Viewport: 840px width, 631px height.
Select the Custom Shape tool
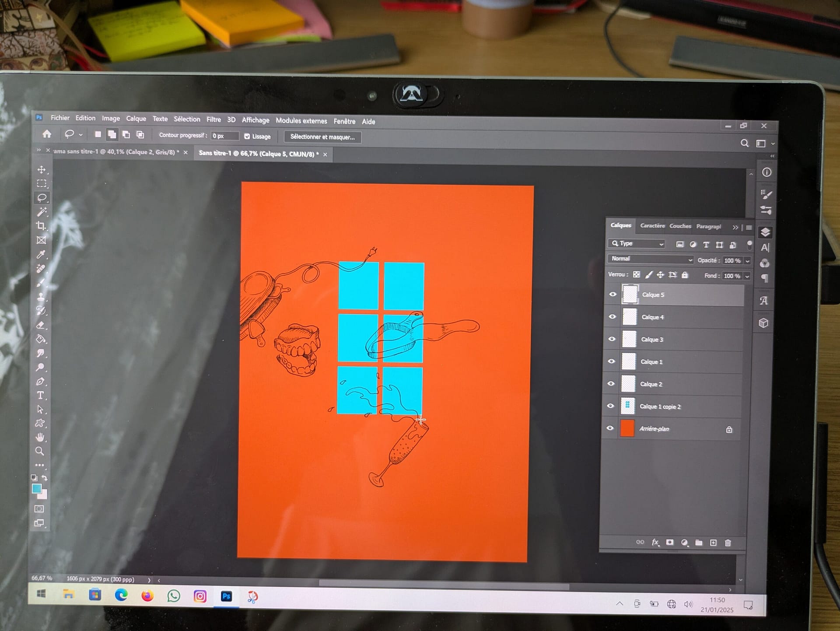pyautogui.click(x=40, y=423)
